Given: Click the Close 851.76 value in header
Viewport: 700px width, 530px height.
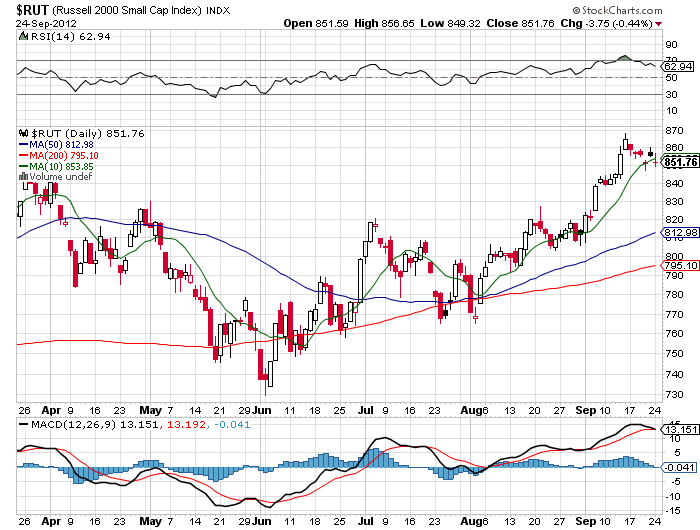Looking at the screenshot, I should (521, 23).
